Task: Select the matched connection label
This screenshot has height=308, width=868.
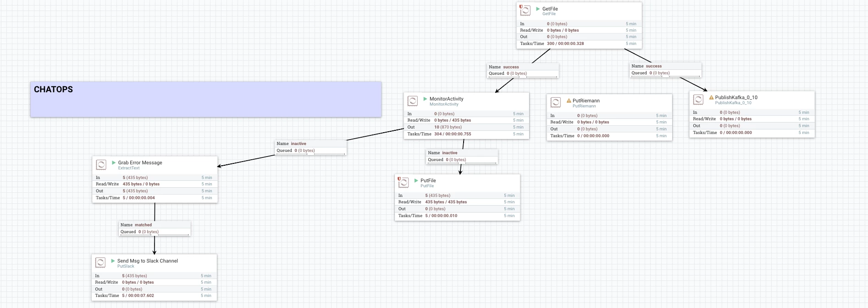Action: (155, 229)
